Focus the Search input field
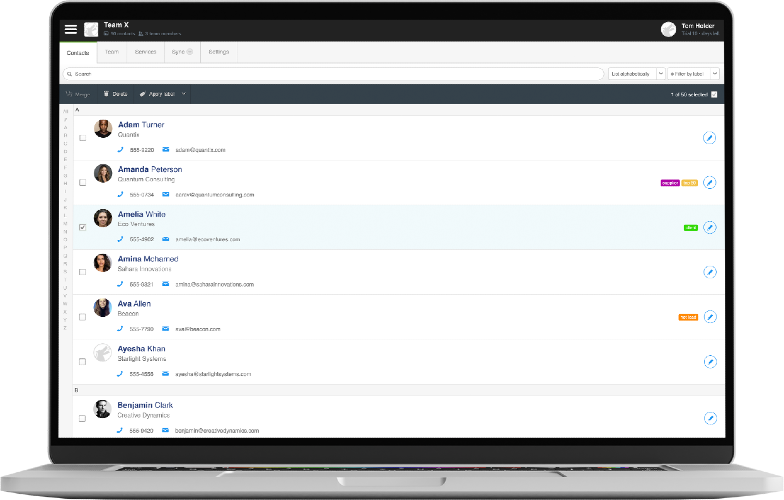 (333, 74)
